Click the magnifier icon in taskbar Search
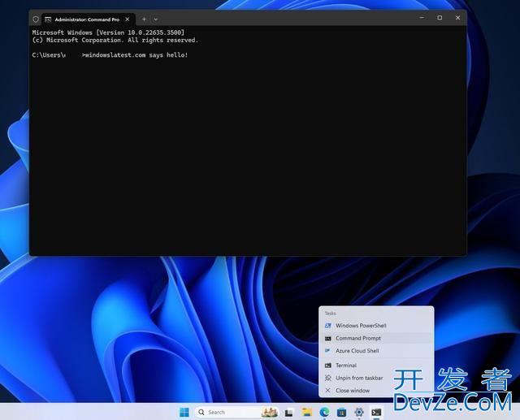 (201, 412)
